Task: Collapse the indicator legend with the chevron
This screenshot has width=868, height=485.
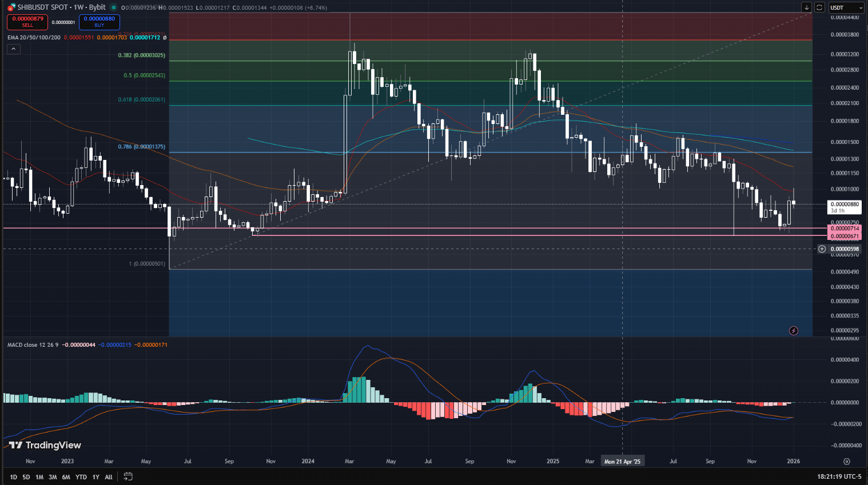Action: click(13, 49)
